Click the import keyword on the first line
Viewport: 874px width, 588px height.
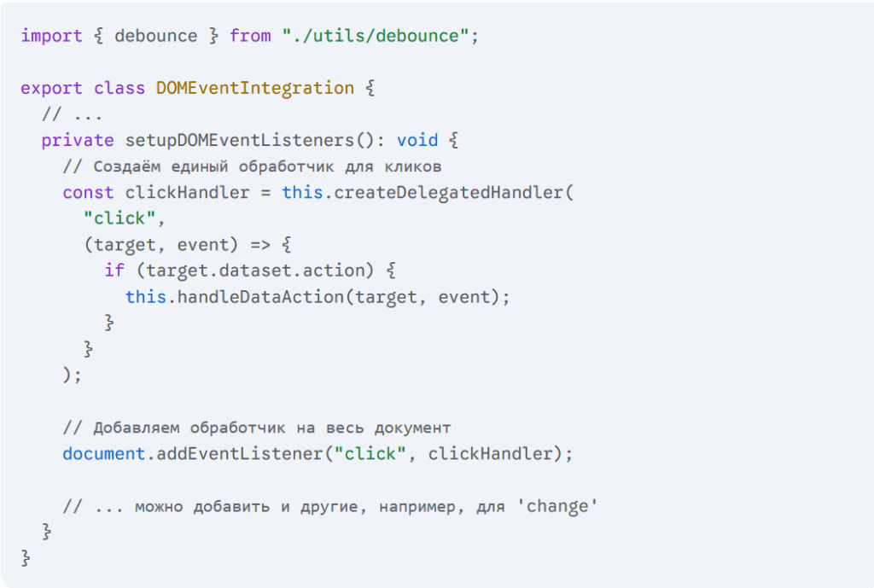click(51, 36)
